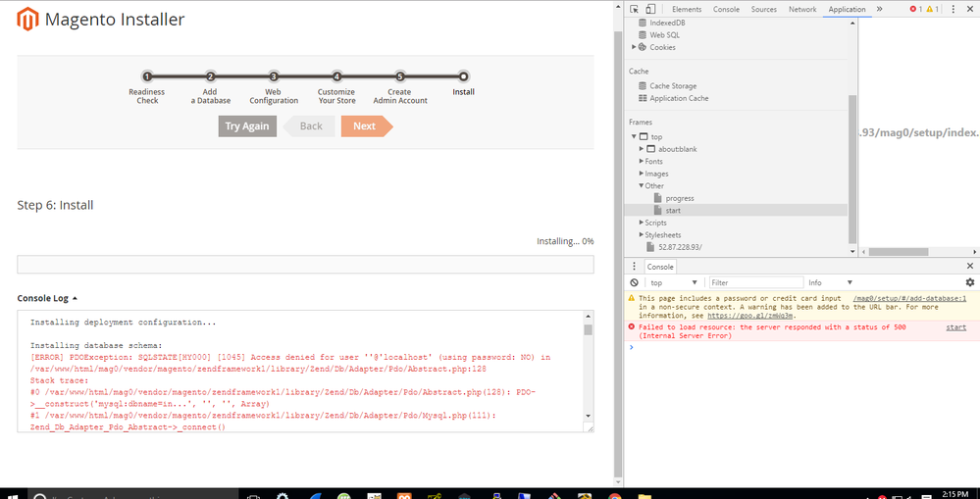Viewport: 980px width, 499px height.
Task: Open the start source link in console error
Action: point(955,327)
